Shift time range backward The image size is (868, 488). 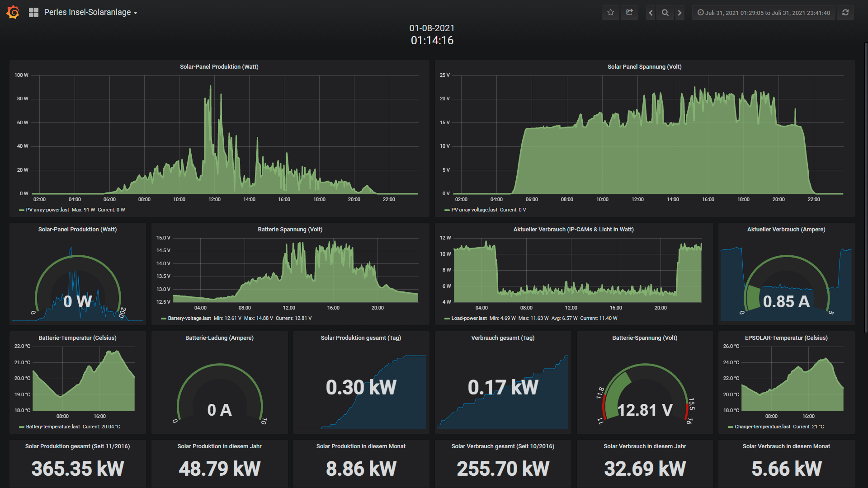[651, 13]
